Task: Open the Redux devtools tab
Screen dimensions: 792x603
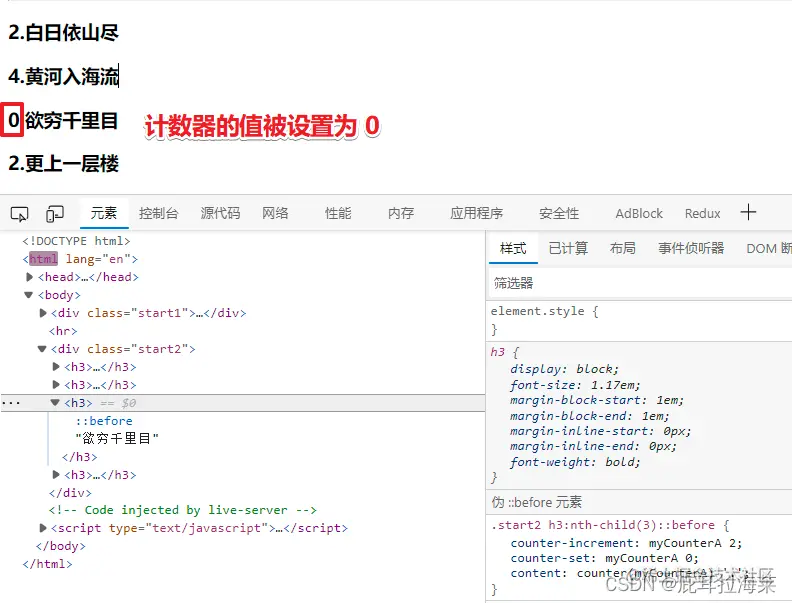Action: [703, 214]
